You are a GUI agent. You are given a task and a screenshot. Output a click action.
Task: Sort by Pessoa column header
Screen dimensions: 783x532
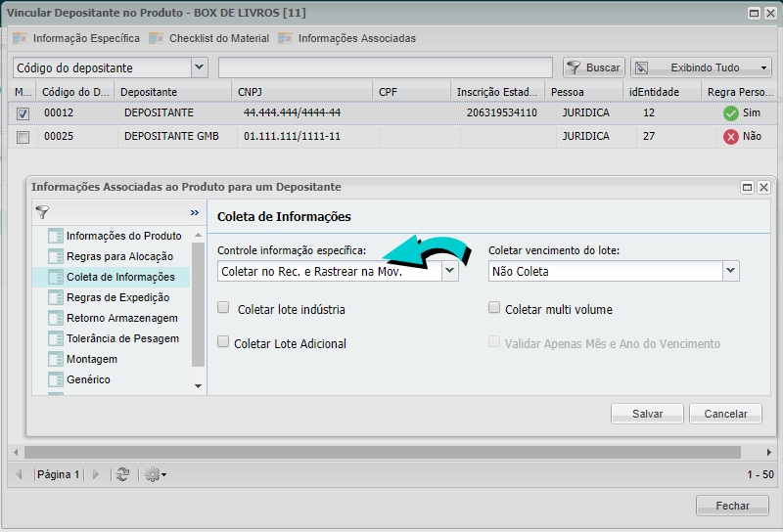point(583,92)
